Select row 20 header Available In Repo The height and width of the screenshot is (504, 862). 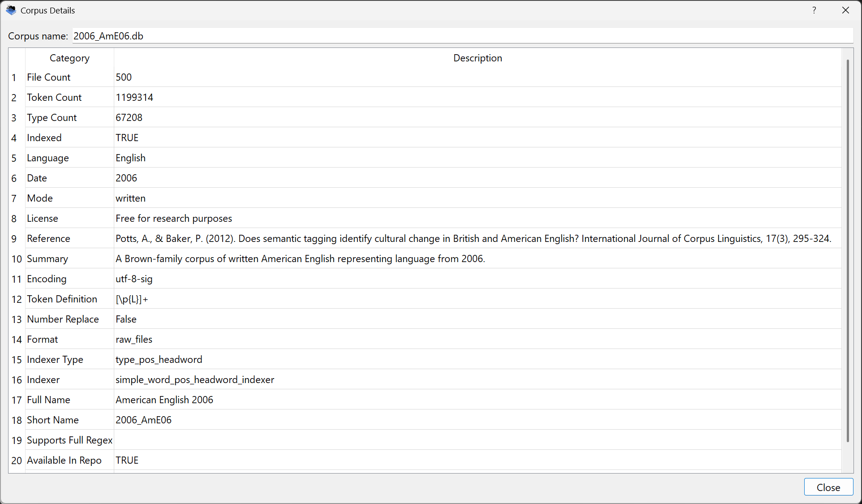point(17,461)
